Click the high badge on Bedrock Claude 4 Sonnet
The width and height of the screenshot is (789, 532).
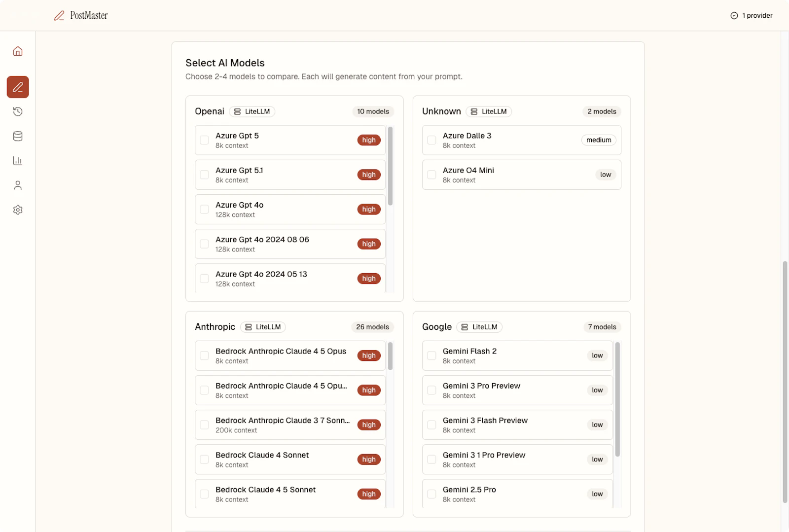(369, 460)
